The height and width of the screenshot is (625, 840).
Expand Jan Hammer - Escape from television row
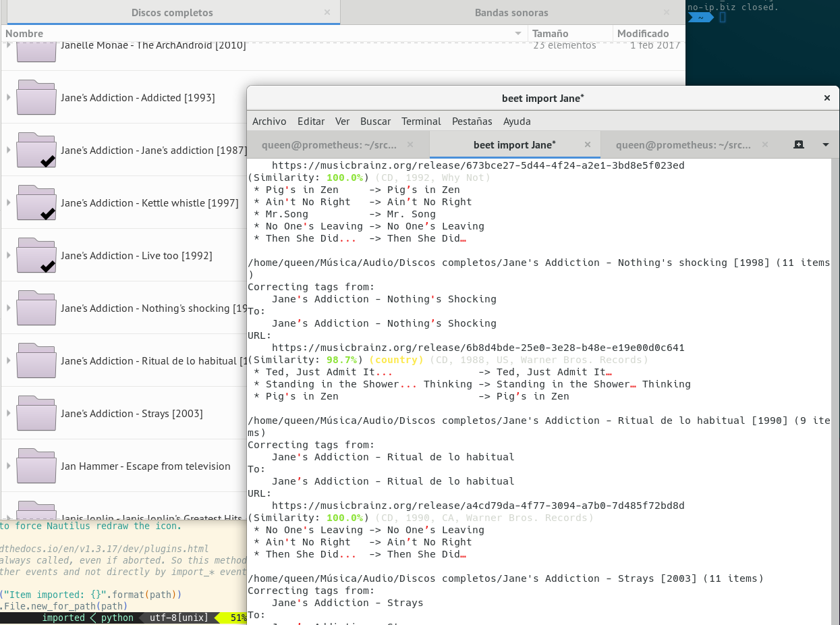(8, 466)
